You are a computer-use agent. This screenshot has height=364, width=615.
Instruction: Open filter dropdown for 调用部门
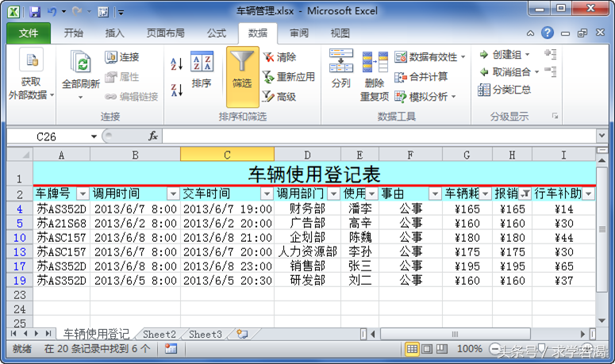click(x=333, y=193)
